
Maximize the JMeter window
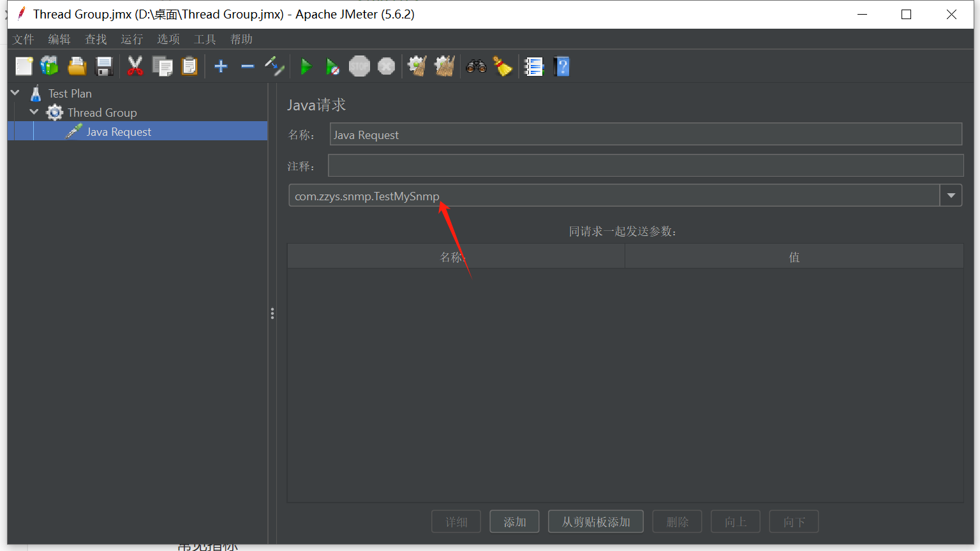pos(906,14)
